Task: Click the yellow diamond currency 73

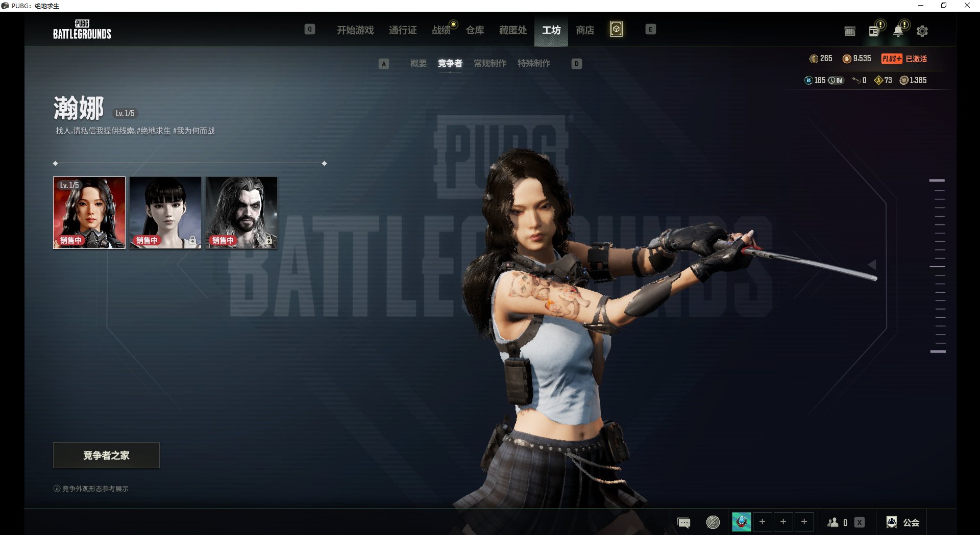Action: [x=883, y=80]
